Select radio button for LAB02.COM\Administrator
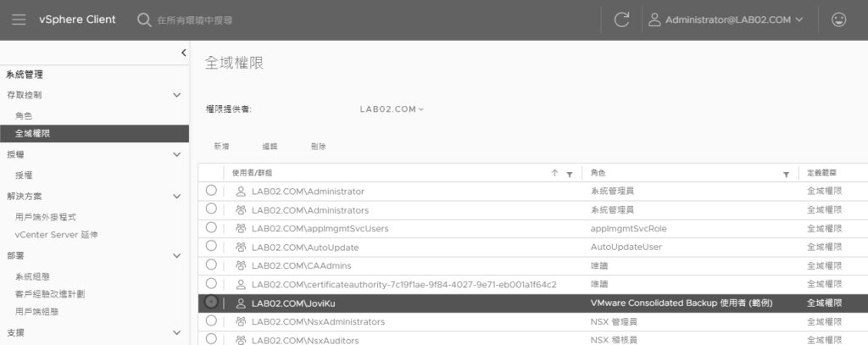 [211, 190]
